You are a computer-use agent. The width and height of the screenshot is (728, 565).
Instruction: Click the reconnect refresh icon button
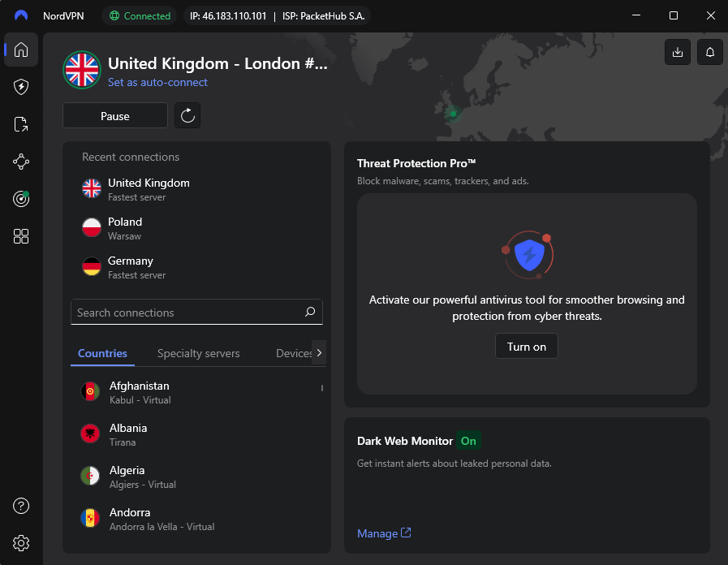pyautogui.click(x=187, y=115)
